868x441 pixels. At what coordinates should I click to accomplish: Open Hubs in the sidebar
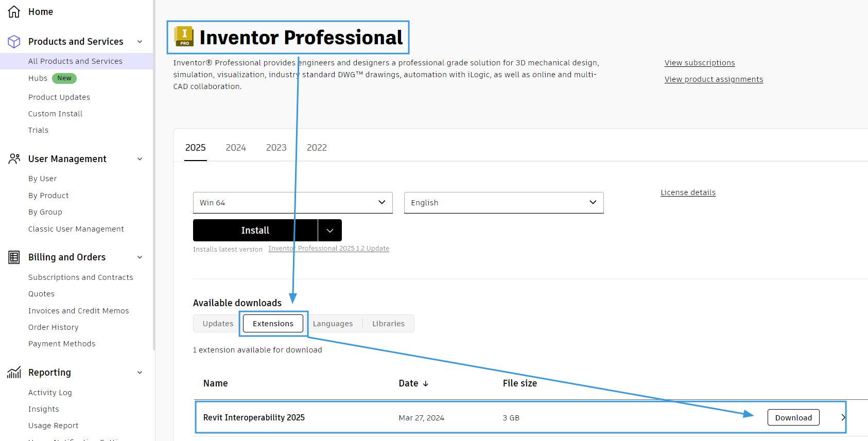[38, 78]
